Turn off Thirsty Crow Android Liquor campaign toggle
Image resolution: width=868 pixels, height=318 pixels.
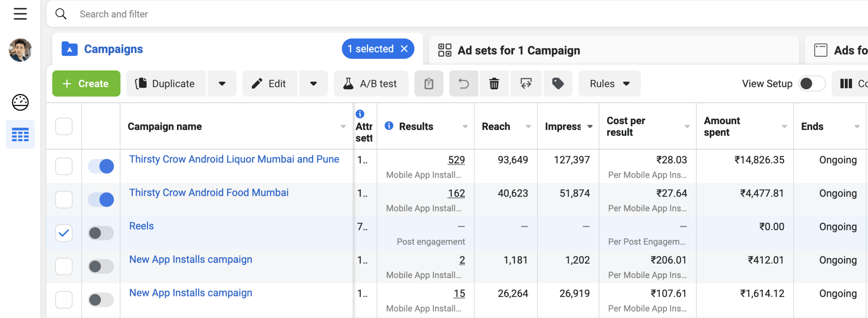click(101, 166)
